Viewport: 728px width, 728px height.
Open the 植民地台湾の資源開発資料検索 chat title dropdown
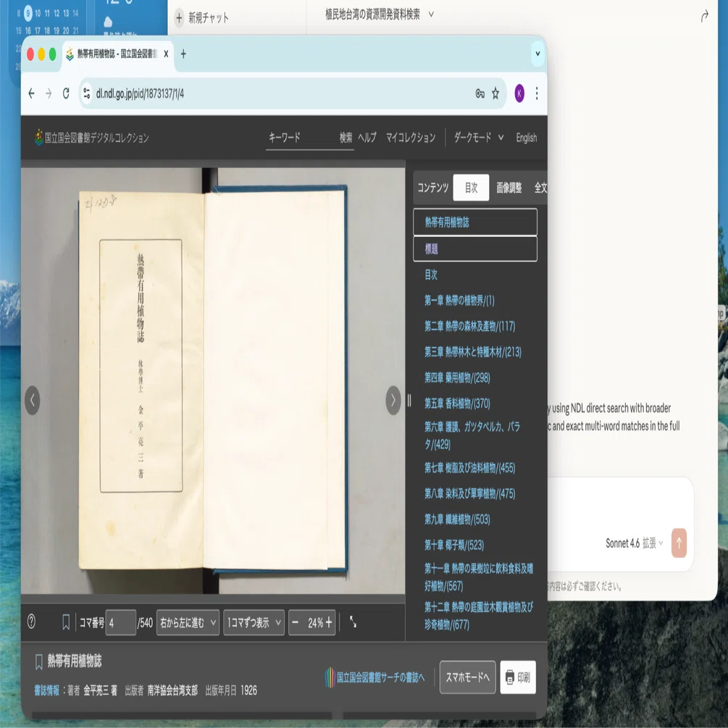click(380, 14)
